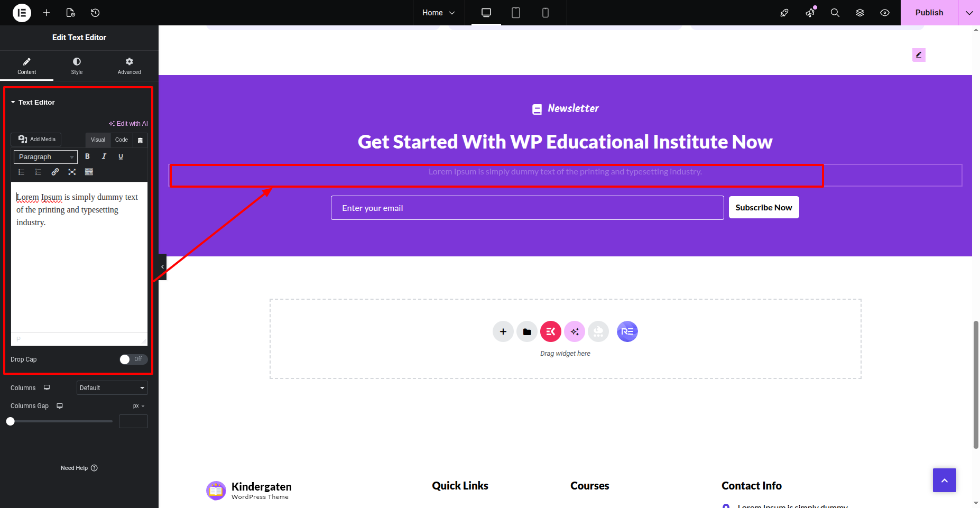Viewport: 980px width, 508px height.
Task: Toggle the toolbar kitchen sink button
Action: point(89,172)
